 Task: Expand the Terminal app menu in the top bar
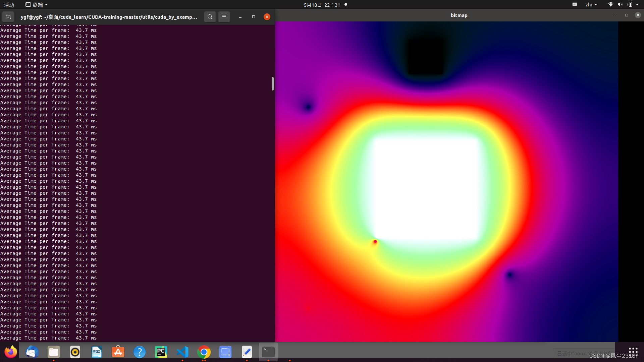(37, 5)
